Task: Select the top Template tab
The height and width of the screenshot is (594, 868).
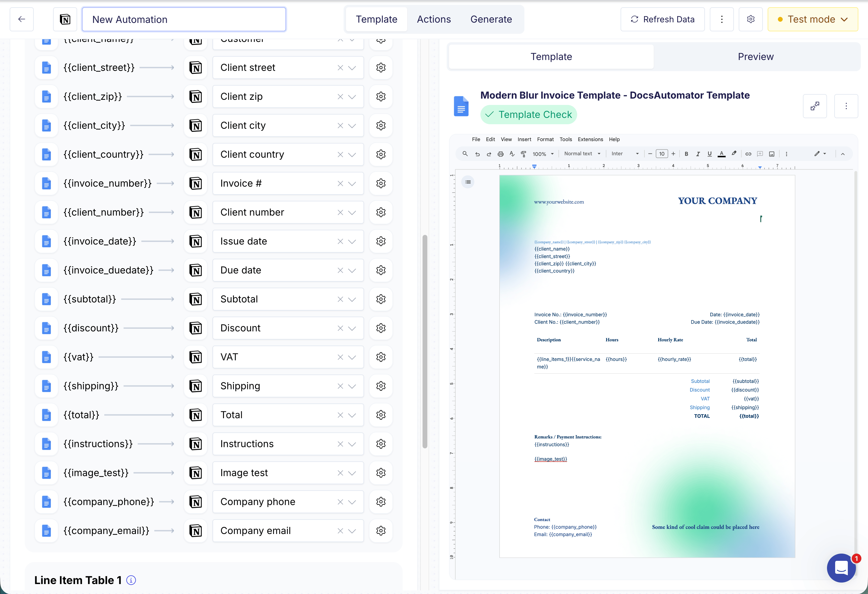Action: coord(376,19)
